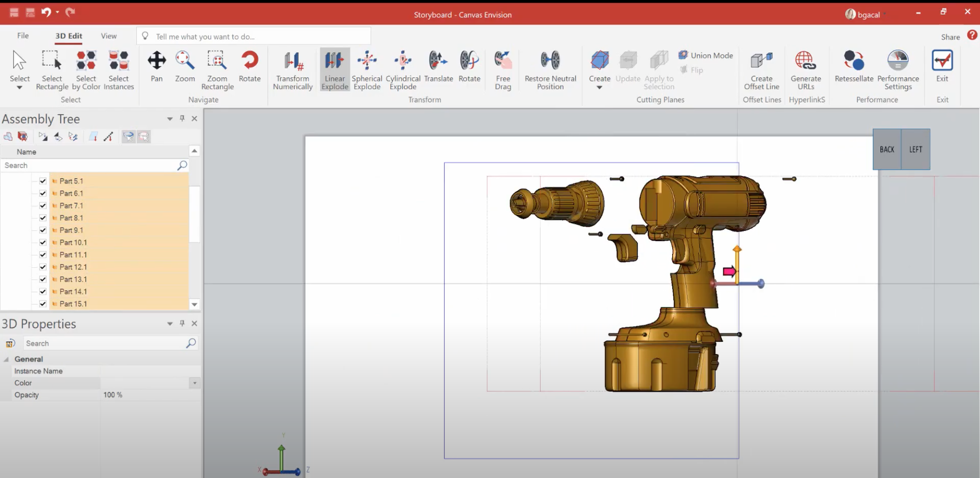The height and width of the screenshot is (478, 980).
Task: Click the BACK face of view cube
Action: pos(887,150)
